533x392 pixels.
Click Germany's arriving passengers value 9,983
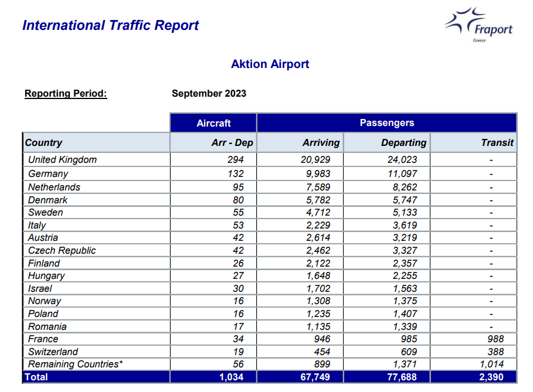pyautogui.click(x=318, y=173)
